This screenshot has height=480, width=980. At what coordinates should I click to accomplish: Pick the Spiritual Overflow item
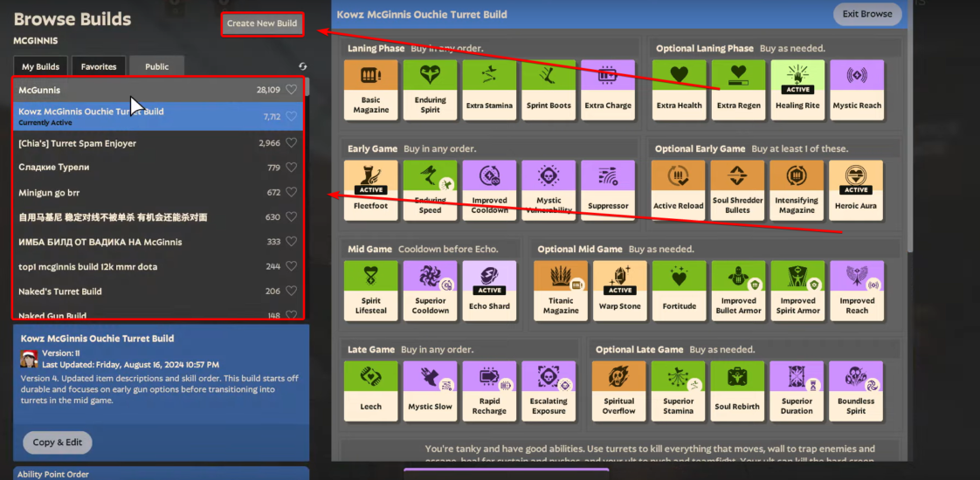tap(618, 391)
